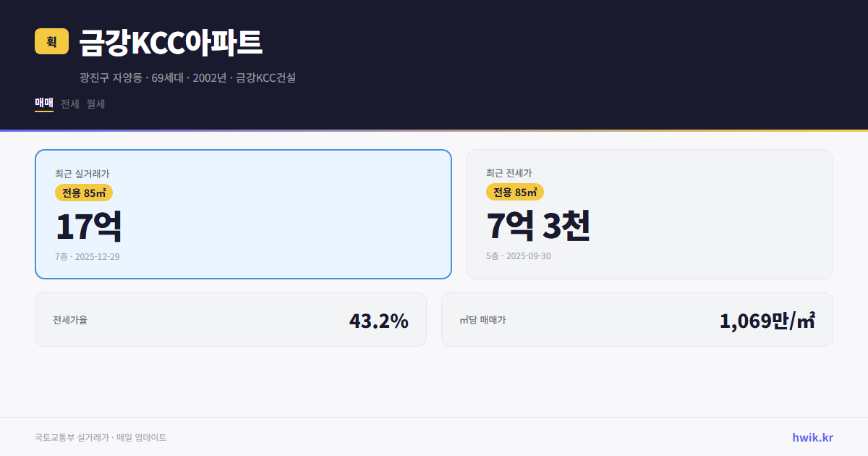Switch to the 월세 tab
868x456 pixels.
point(95,104)
